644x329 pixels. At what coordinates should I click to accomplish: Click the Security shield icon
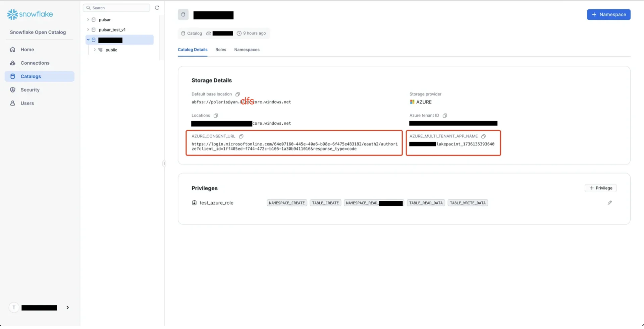coord(13,90)
